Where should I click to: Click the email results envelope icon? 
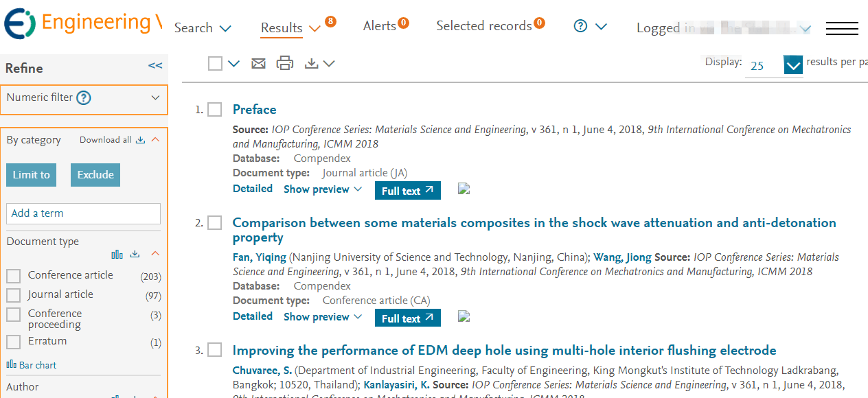click(258, 64)
